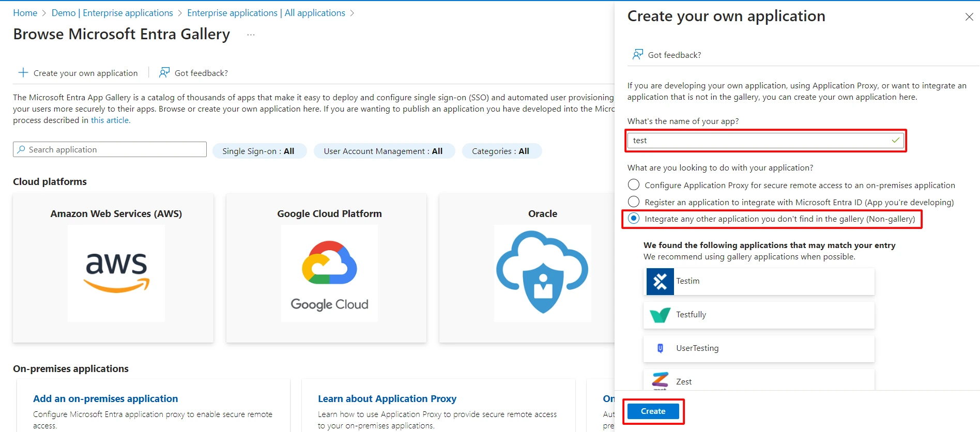Screen dimensions: 980x432
Task: Open the ellipsis menu beside the gallery title
Action: pyautogui.click(x=251, y=35)
